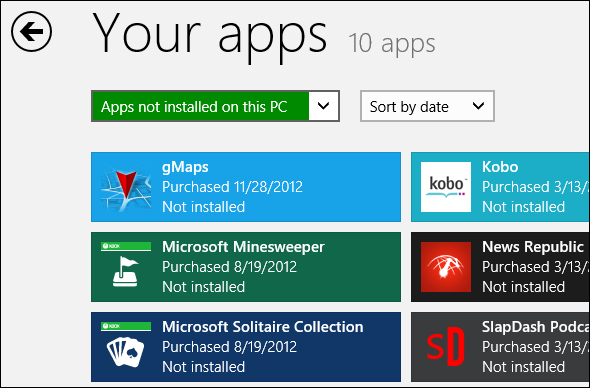This screenshot has height=388, width=590.
Task: Select the Kobo app tile
Action: [500, 187]
